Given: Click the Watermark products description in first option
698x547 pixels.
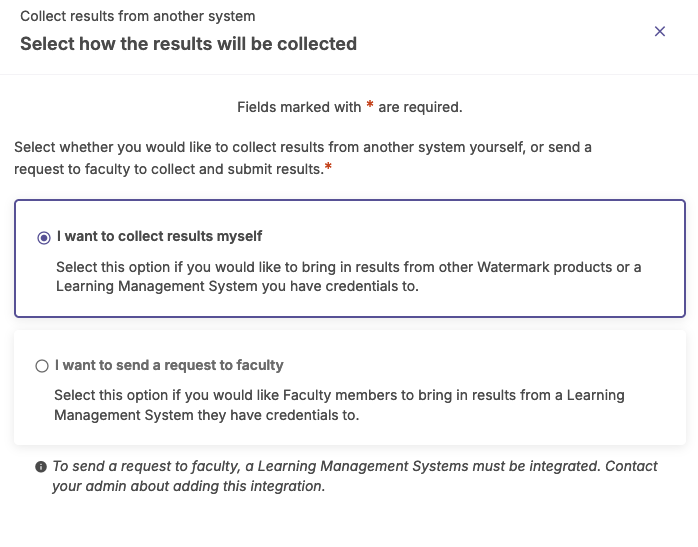Looking at the screenshot, I should click(x=349, y=276).
